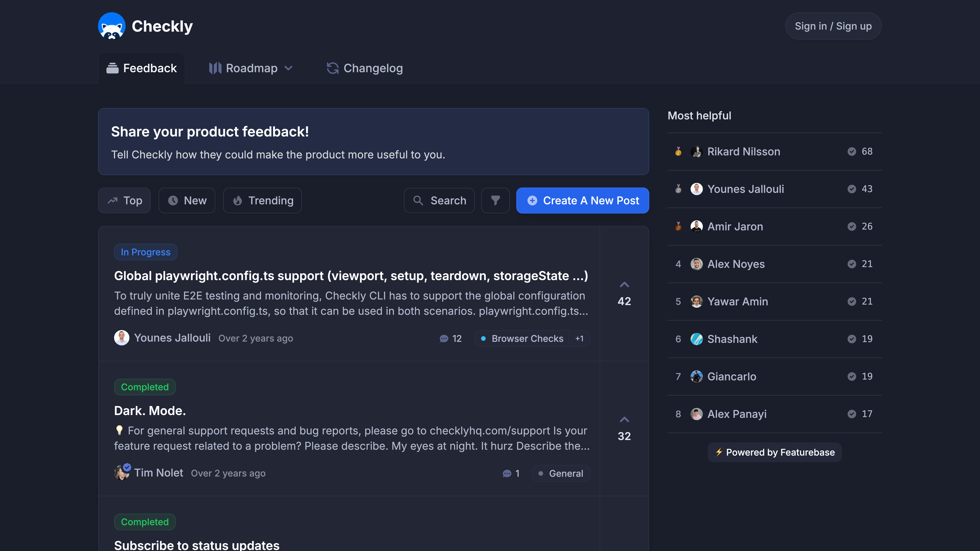Open the Search bar via magnifier icon
Viewport: 980px width, 551px height.
coord(419,200)
